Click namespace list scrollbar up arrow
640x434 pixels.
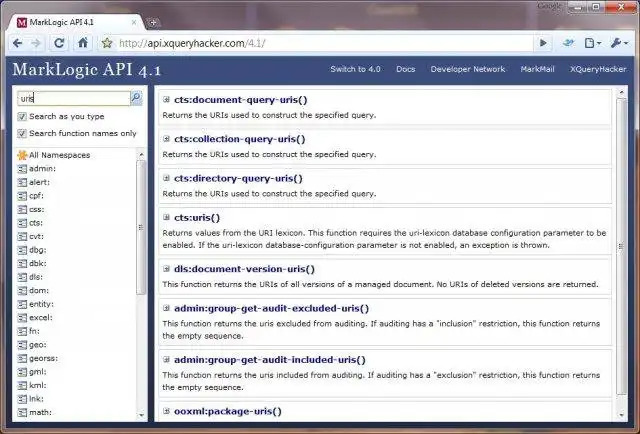pos(141,154)
